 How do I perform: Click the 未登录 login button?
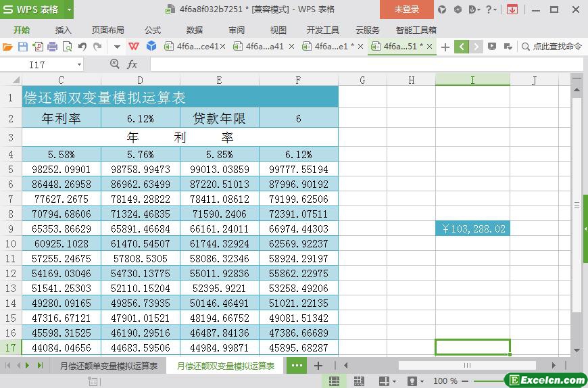pyautogui.click(x=407, y=9)
